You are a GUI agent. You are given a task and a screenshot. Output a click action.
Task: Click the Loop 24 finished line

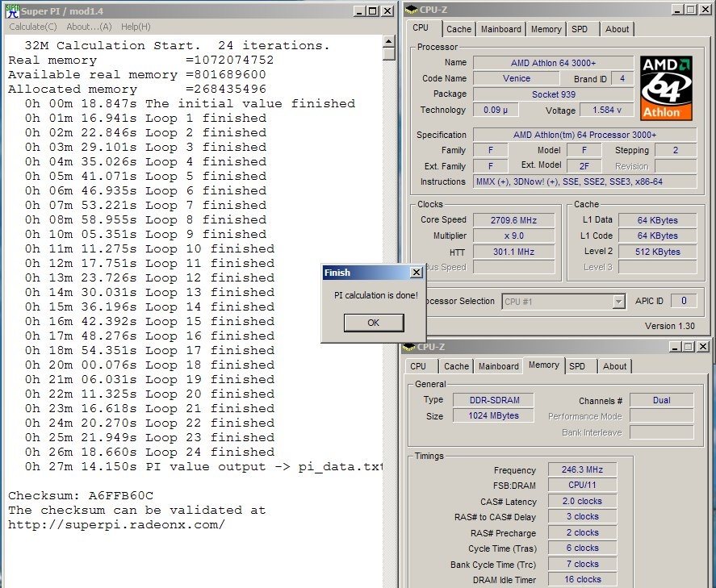point(150,452)
